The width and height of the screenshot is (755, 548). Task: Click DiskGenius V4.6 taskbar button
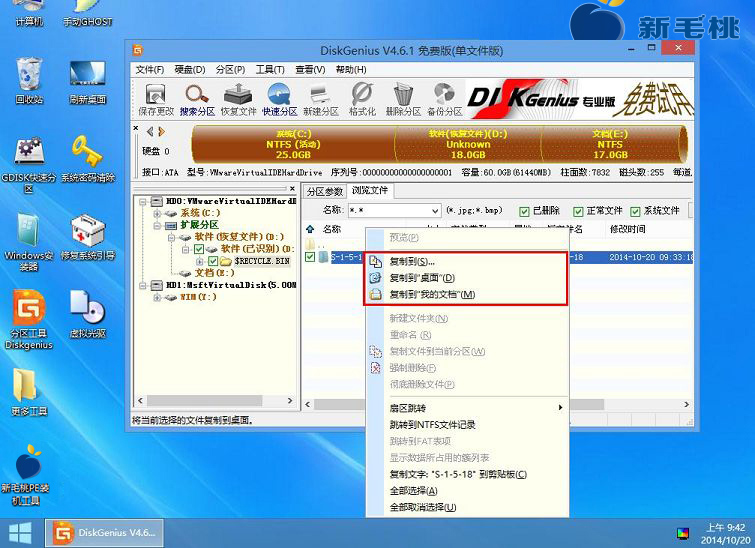point(104,533)
